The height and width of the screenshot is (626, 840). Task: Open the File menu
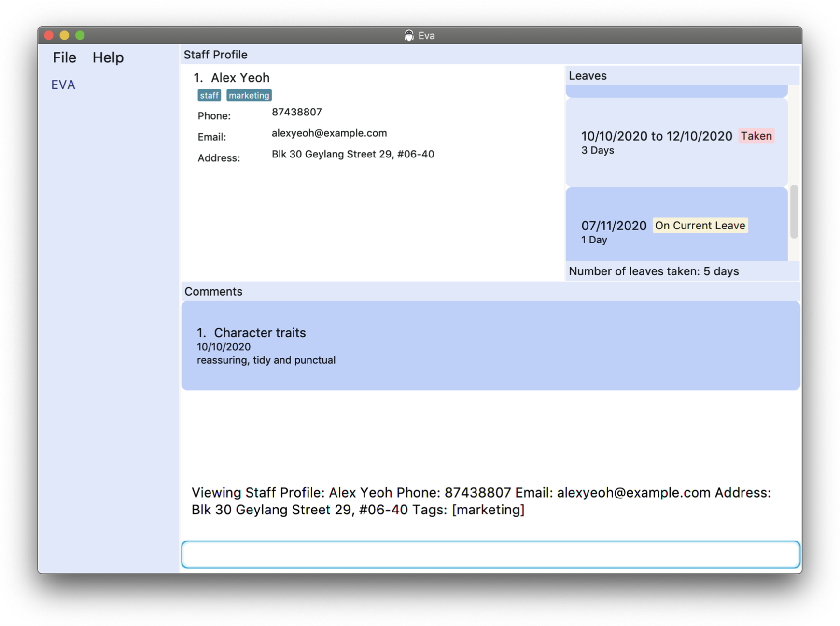[64, 57]
